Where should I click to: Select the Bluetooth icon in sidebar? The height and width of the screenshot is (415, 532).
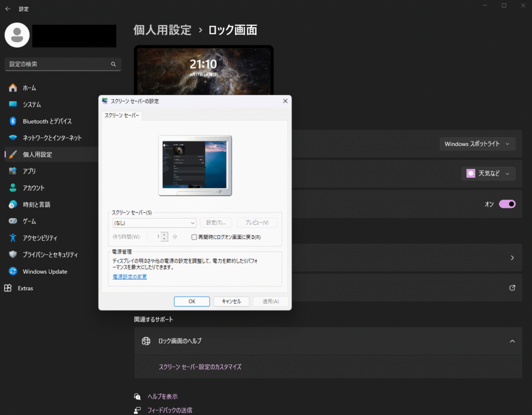point(13,121)
